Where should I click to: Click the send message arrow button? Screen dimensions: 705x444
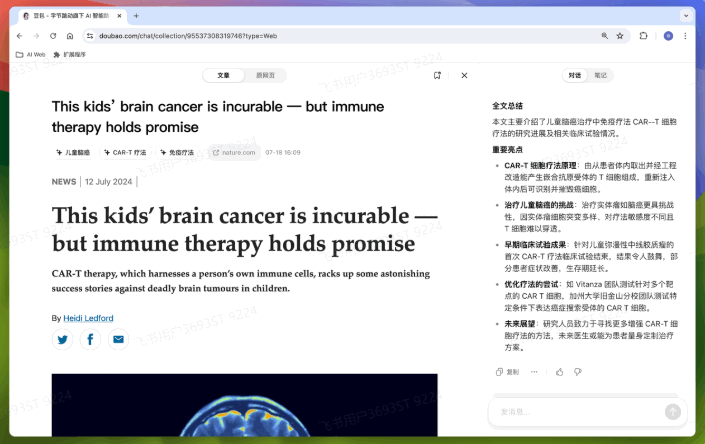[x=673, y=412]
